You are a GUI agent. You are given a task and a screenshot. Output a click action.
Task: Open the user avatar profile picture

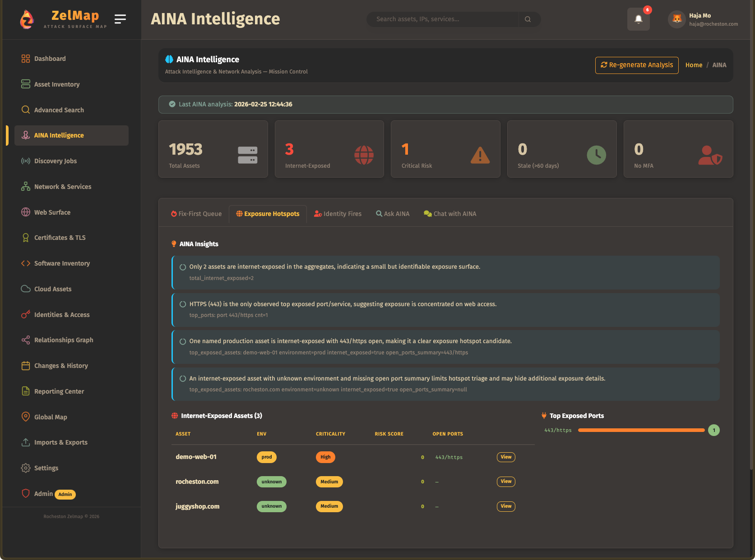pos(676,19)
